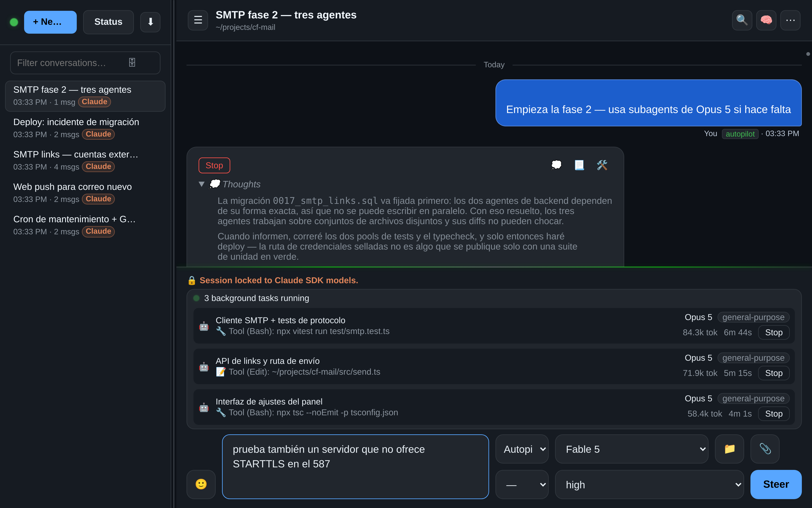The height and width of the screenshot is (508, 812).
Task: Click the document page icon in the message toolbar
Action: (x=579, y=165)
